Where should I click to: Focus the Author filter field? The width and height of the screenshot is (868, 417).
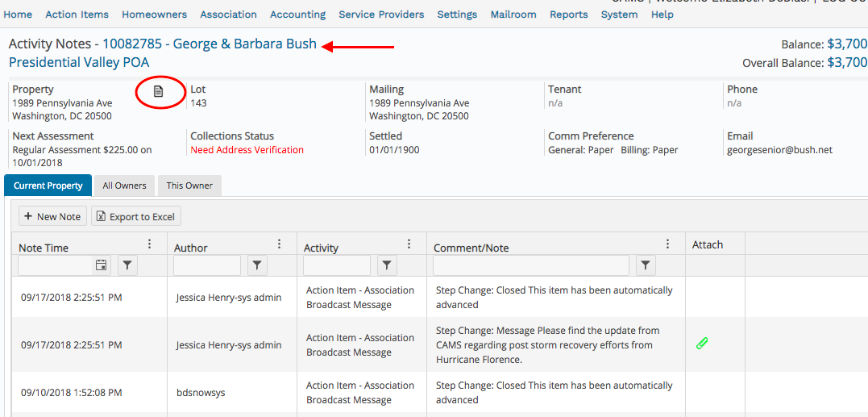point(207,266)
